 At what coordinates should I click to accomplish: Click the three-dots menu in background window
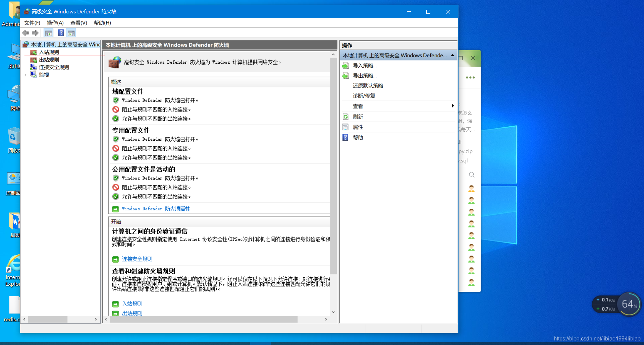tap(470, 77)
